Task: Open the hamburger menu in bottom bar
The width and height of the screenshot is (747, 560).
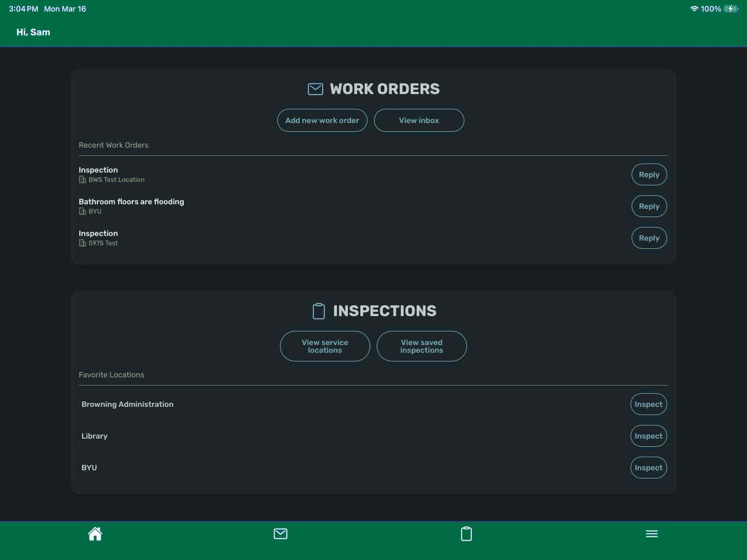Action: [652, 534]
